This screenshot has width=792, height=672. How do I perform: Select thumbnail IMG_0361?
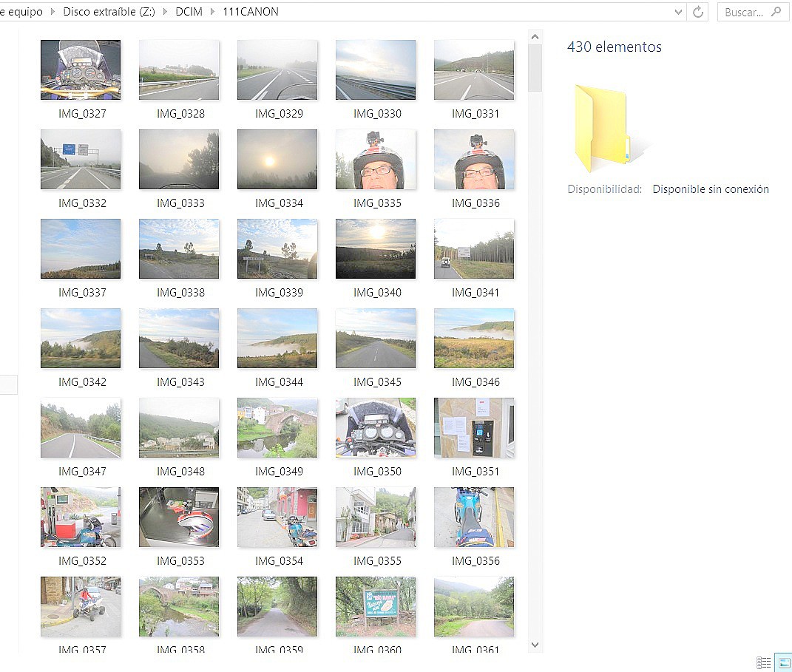click(474, 606)
